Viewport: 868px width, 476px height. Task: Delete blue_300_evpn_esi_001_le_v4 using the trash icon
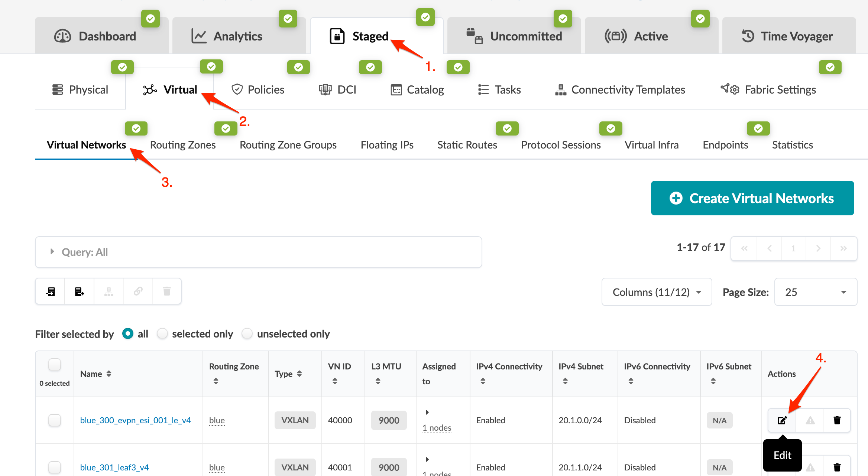[837, 420]
